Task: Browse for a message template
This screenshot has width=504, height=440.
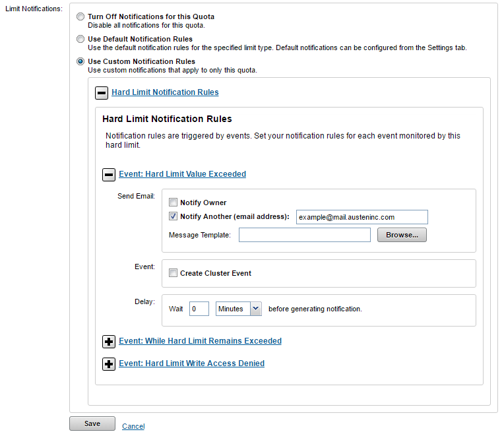Action: click(x=402, y=235)
